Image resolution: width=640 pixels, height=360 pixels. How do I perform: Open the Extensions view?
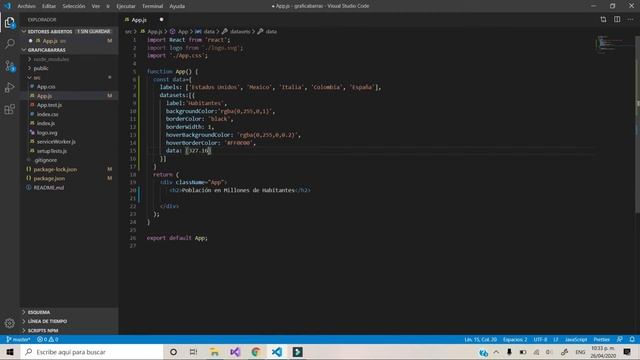[x=9, y=109]
